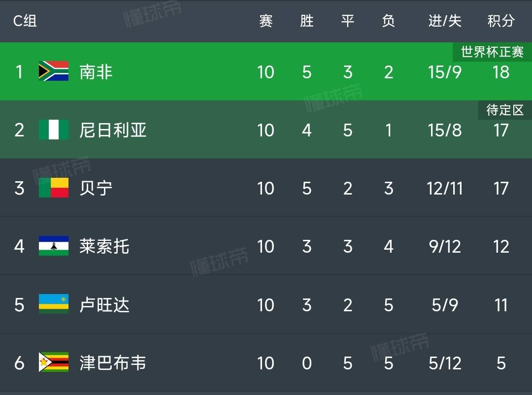Viewport: 532px width, 395px height.
Task: Click Zimbabwe's 5/12 goals value
Action: 445,363
